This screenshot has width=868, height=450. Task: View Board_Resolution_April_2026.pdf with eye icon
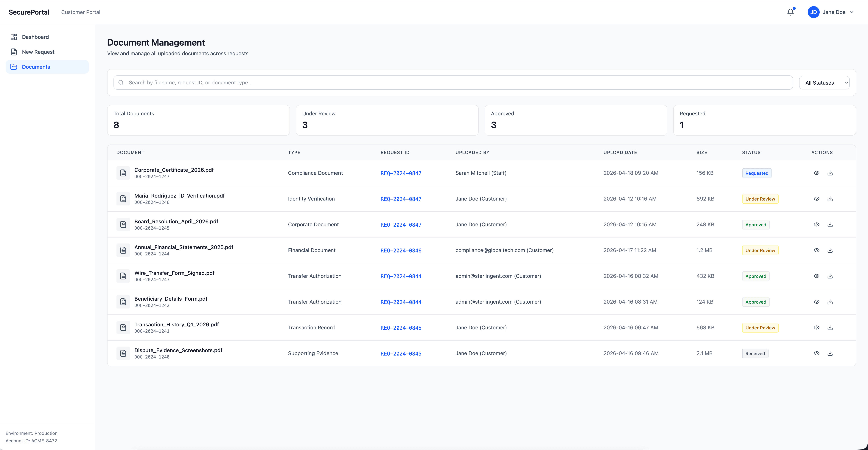(816, 224)
